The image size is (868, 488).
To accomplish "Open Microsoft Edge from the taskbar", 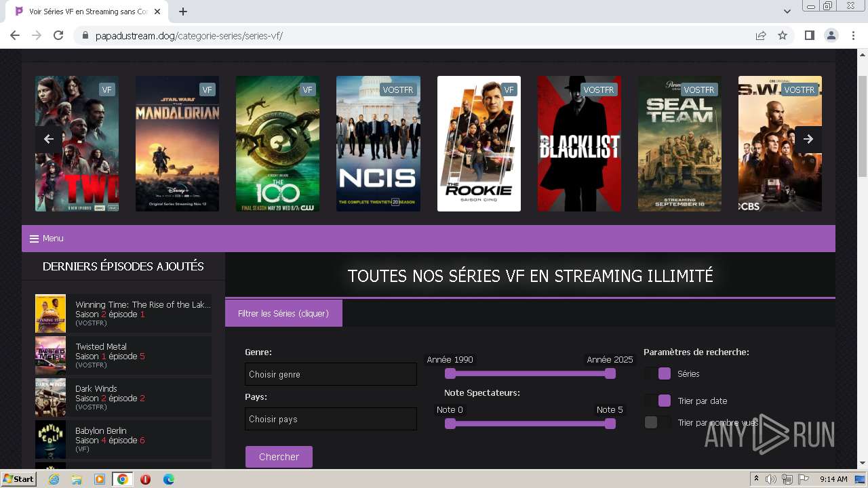I will [x=168, y=479].
